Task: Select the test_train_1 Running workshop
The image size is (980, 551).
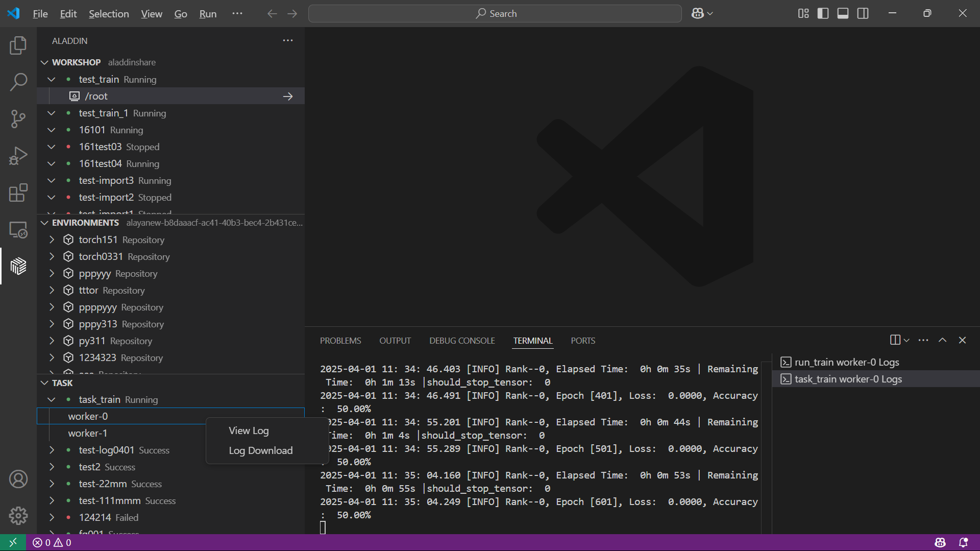Action: tap(171, 113)
